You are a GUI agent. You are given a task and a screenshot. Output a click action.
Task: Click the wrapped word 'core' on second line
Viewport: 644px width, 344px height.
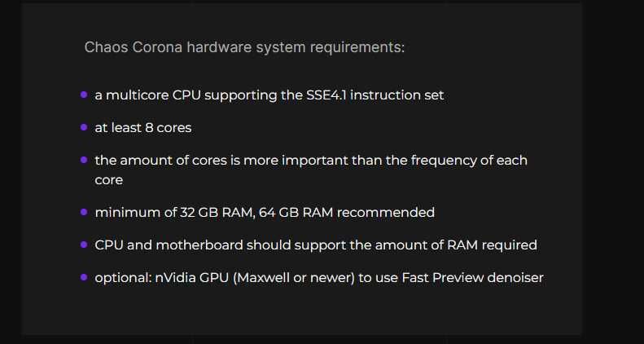point(109,180)
